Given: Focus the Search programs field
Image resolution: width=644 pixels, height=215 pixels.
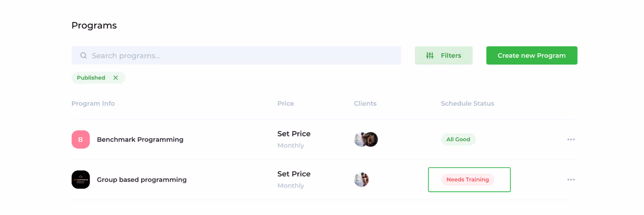Looking at the screenshot, I should point(243,56).
